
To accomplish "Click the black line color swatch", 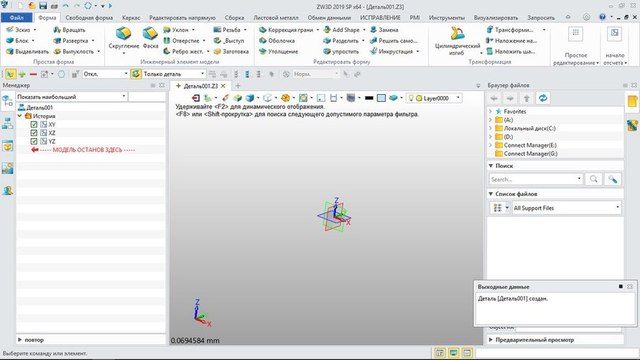I will click(x=369, y=98).
